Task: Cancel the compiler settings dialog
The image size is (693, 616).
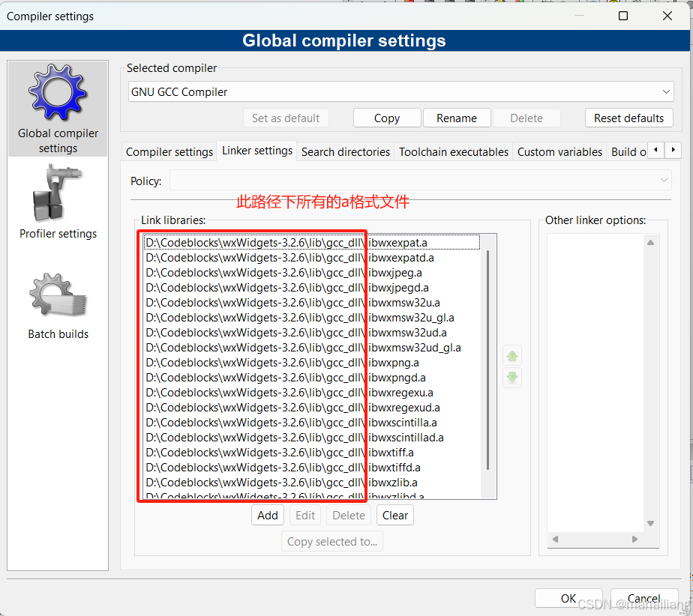Action: pyautogui.click(x=644, y=598)
